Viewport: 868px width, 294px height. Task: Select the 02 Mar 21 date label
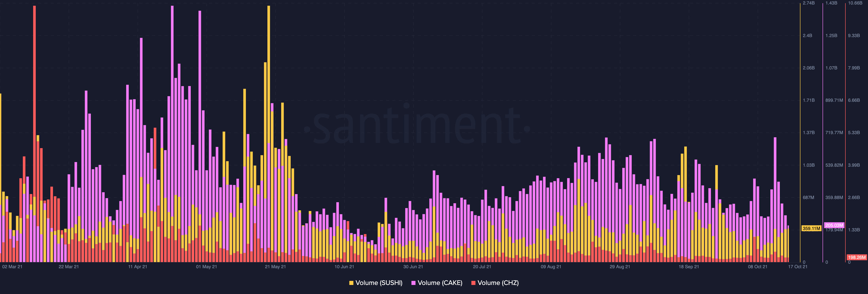click(x=12, y=267)
